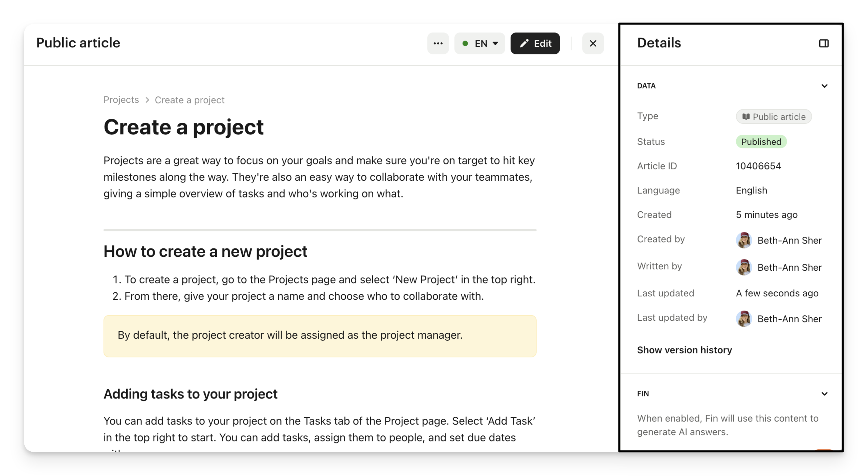Click the breadcrumb chevron separator
Screen dimensions: 868x476
tap(147, 100)
